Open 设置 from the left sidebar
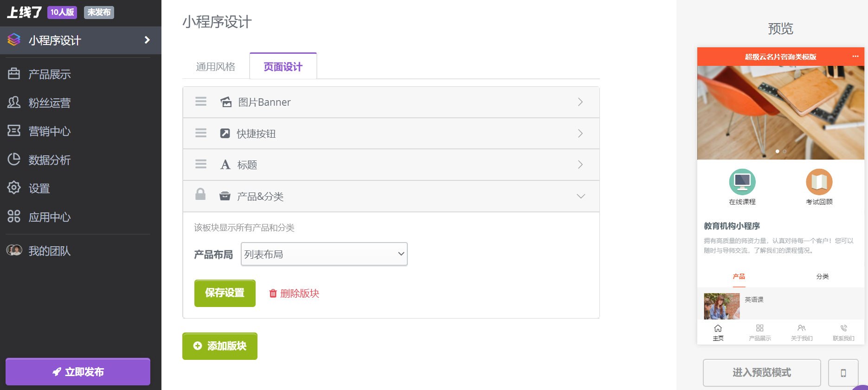This screenshot has width=868, height=390. click(39, 188)
